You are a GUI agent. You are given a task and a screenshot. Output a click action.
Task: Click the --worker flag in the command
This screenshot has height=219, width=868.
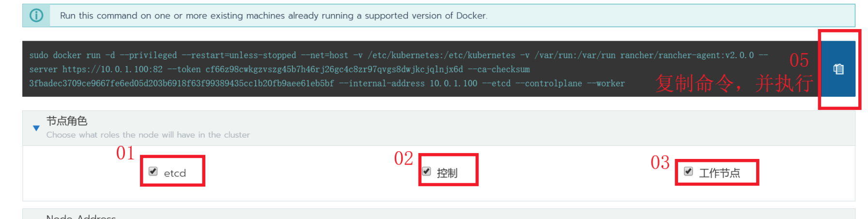[x=606, y=83]
